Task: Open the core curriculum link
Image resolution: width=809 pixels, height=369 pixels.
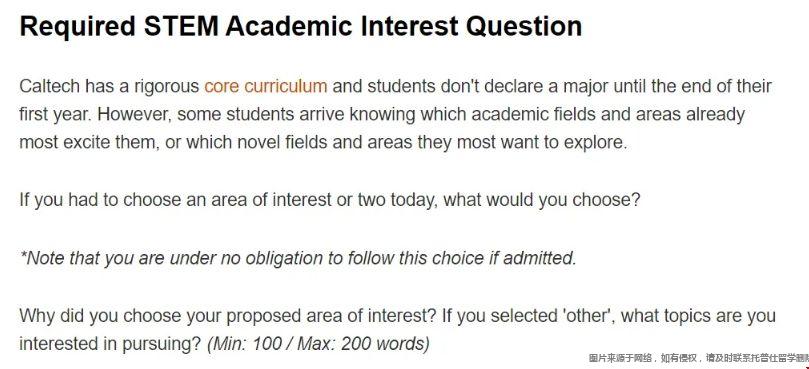Action: pos(265,86)
